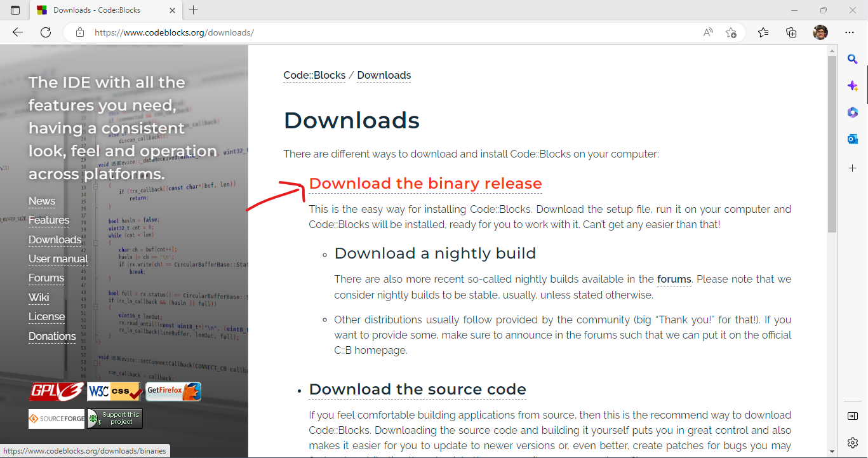Open sidebar search with magnifier icon

pos(852,60)
